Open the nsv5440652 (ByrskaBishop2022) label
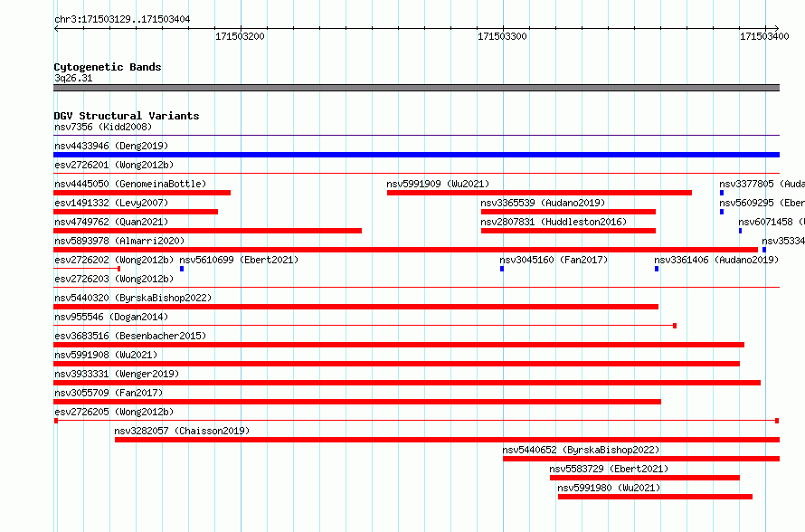805x532 pixels. pos(581,450)
